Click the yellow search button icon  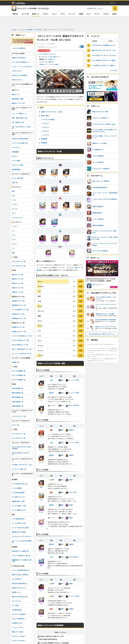click(x=115, y=8)
